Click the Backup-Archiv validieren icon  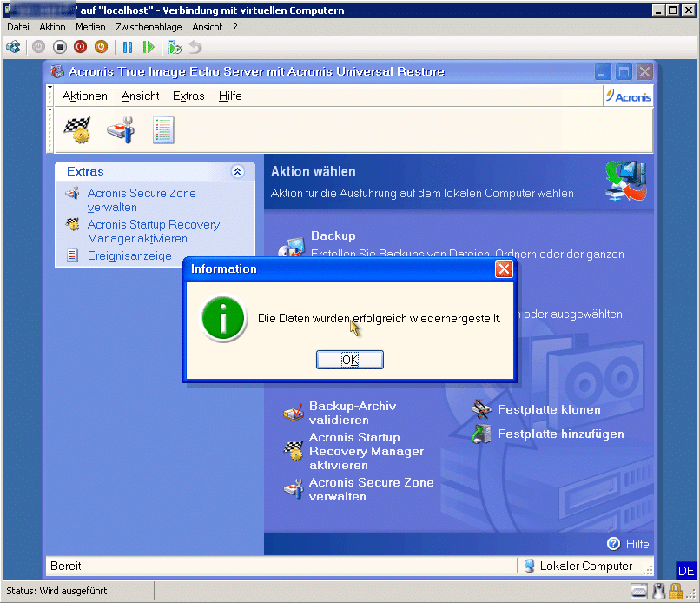(294, 412)
